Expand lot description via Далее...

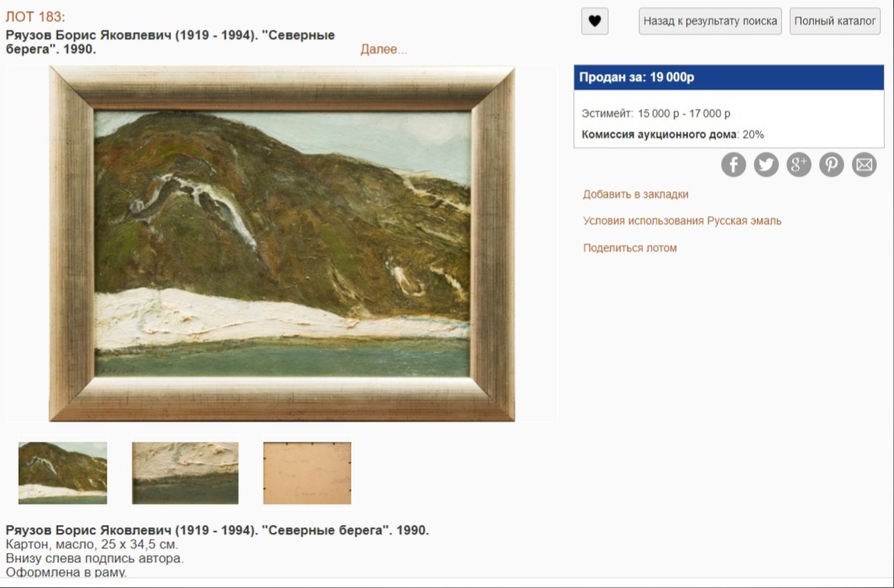[384, 50]
